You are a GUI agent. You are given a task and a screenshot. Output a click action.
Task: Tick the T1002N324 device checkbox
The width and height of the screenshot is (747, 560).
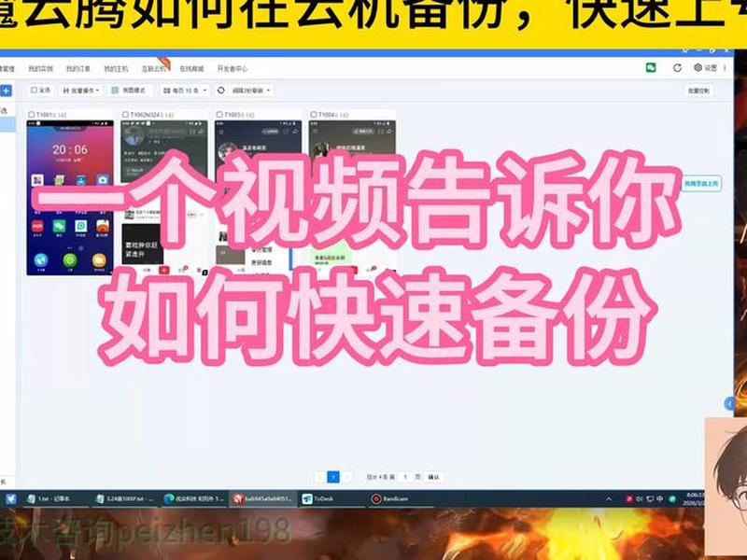(126, 115)
